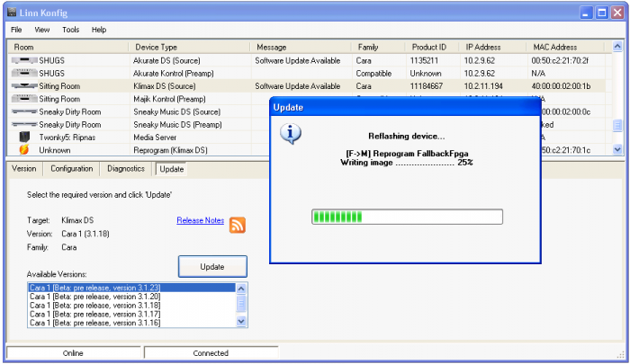Select Cara 1 beta version 3.1.17

tap(131, 315)
